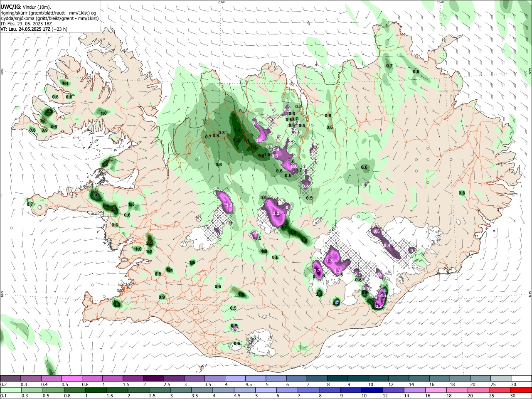
Task: Click the '20W' longitude label
Action: [221, 2]
